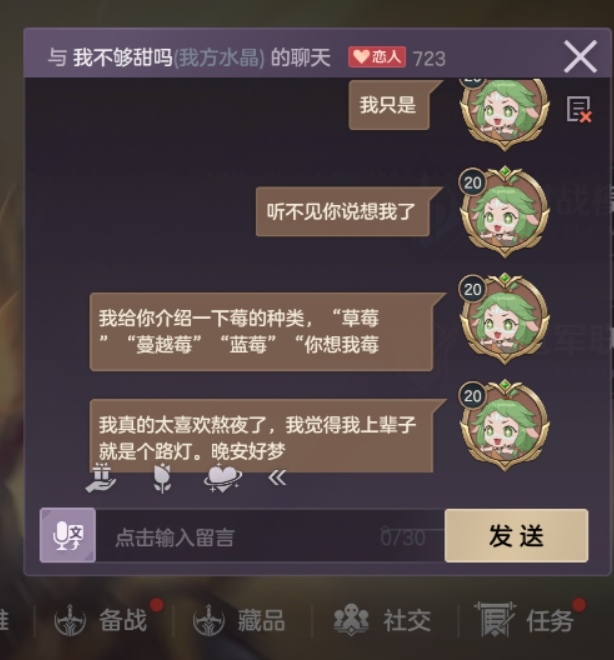Tap the heart with planet ring icon
Screen dimensions: 614x660
click(x=223, y=478)
